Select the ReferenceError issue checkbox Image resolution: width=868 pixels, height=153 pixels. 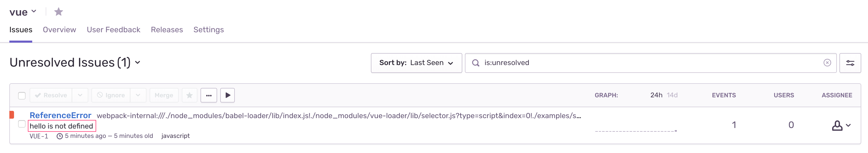click(22, 124)
